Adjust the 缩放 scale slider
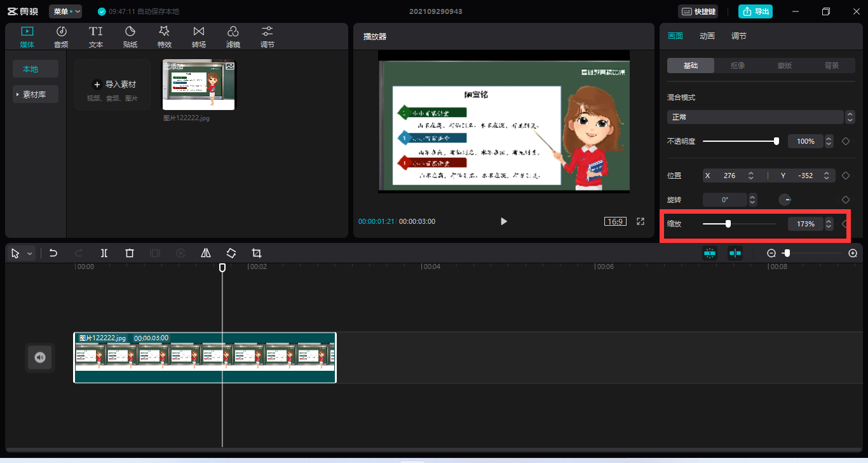Image resolution: width=868 pixels, height=463 pixels. click(740, 224)
